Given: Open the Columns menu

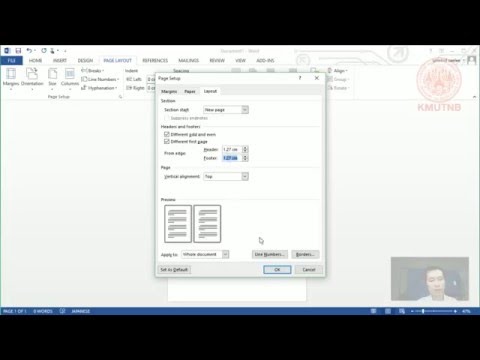Looking at the screenshot, I should pyautogui.click(x=70, y=79).
